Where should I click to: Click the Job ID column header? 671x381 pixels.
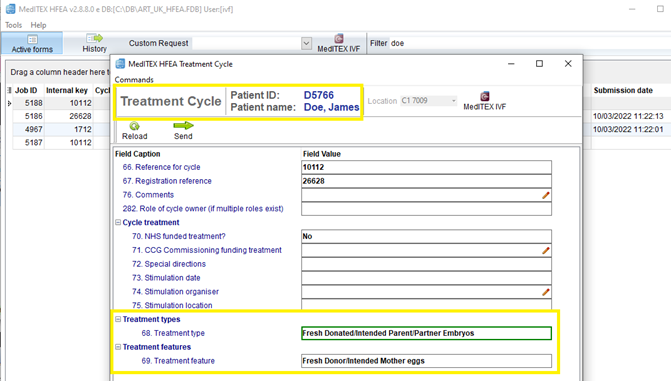26,90
